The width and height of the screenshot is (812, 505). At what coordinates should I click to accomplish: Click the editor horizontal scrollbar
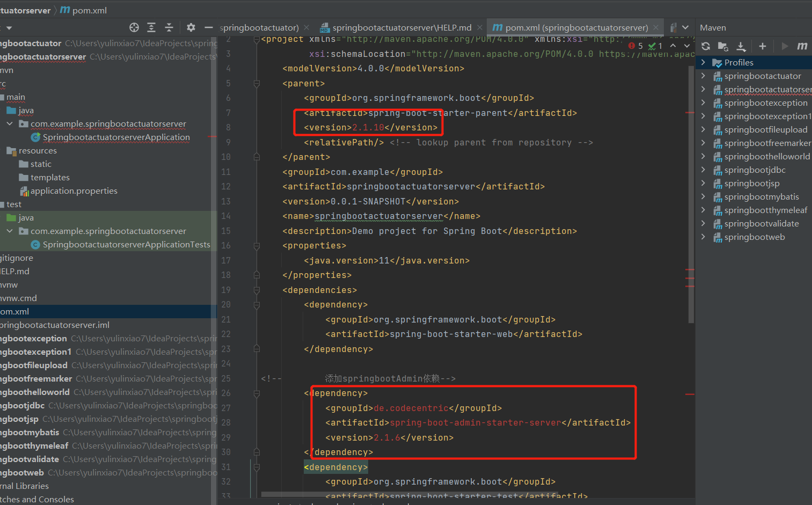(x=409, y=494)
